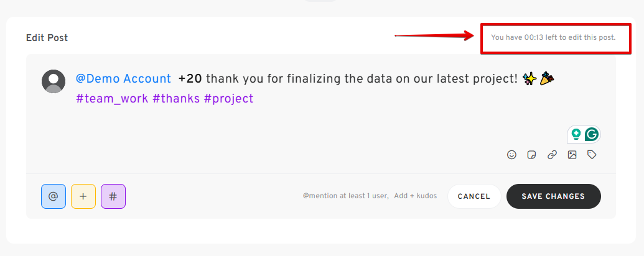Open the green Grammarly G icon

click(592, 134)
